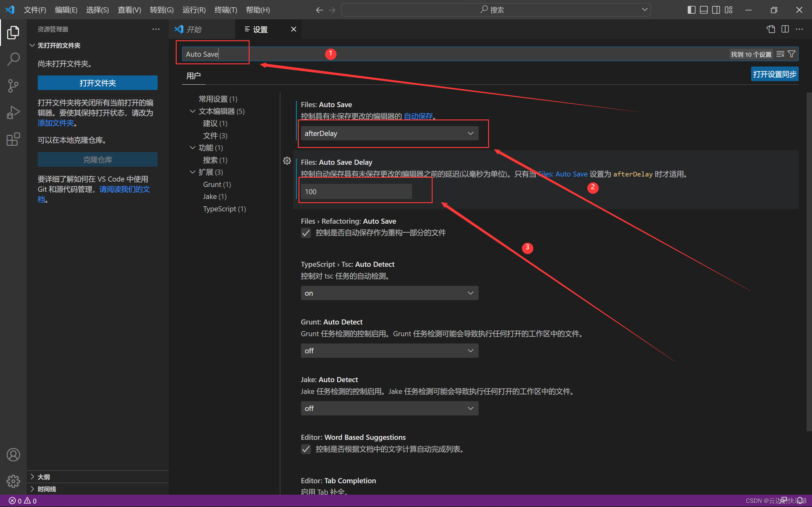Open the afterDelay dropdown for Auto Save
This screenshot has height=507, width=812.
point(389,133)
